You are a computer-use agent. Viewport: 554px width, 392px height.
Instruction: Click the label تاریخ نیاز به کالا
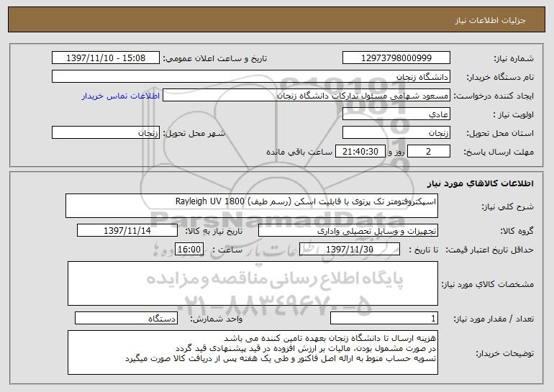pos(214,231)
